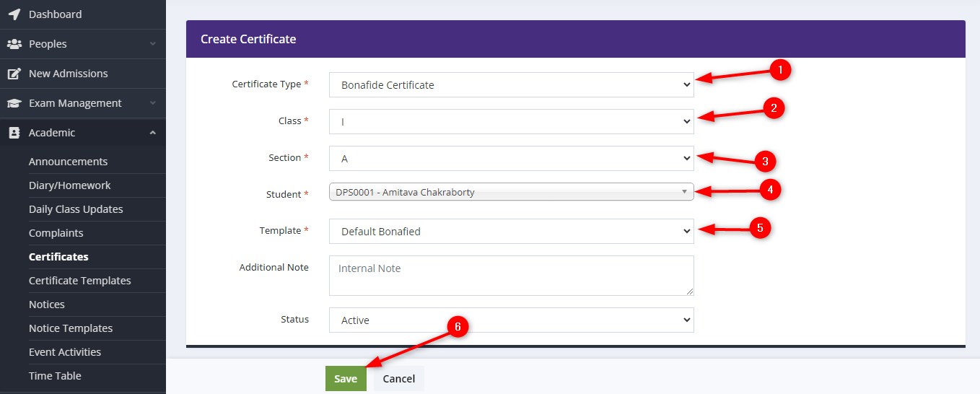Viewport: 980px width, 394px height.
Task: Click the Status field label
Action: click(x=295, y=320)
